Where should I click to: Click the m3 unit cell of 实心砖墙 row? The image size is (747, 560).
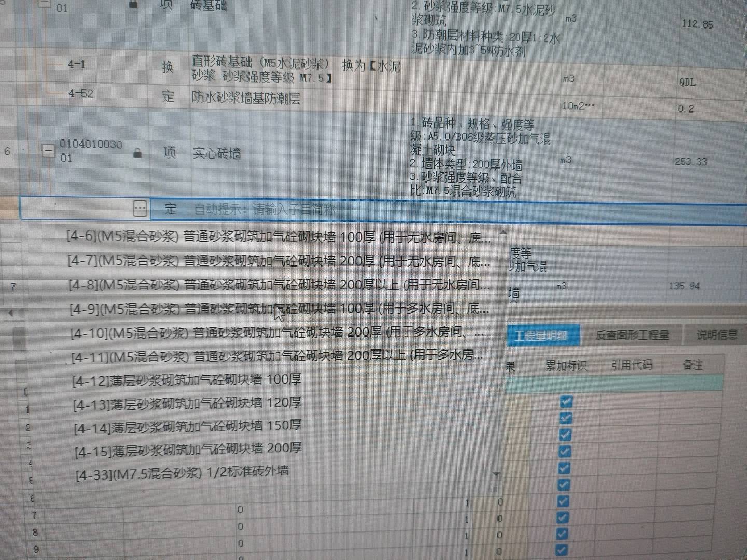[x=566, y=160]
